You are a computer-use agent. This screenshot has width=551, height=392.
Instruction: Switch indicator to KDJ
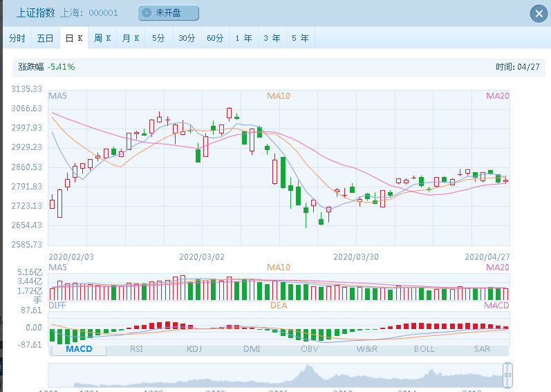(195, 349)
